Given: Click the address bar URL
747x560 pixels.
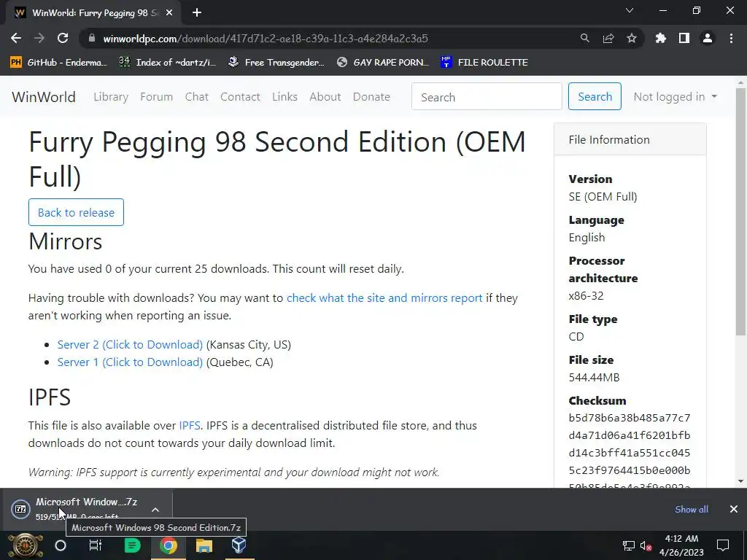Looking at the screenshot, I should [x=266, y=38].
